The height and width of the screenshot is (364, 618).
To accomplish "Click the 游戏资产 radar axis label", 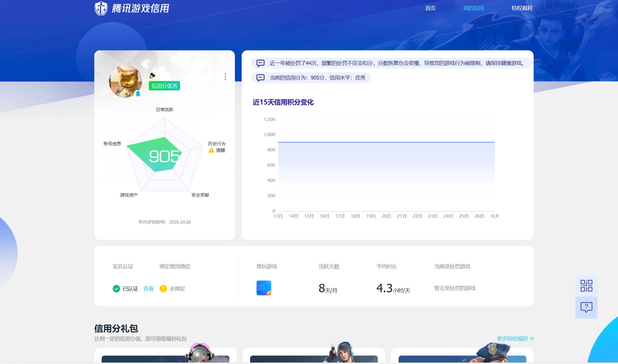I will (x=129, y=195).
